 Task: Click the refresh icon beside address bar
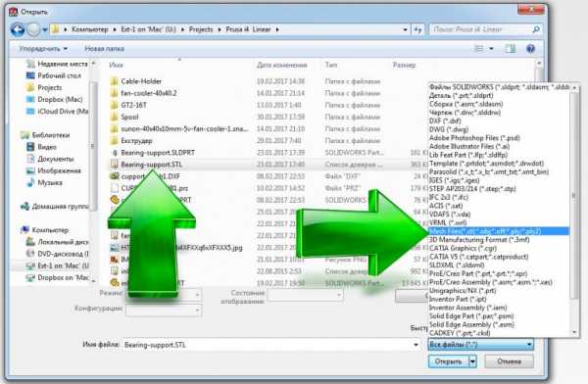tap(417, 29)
